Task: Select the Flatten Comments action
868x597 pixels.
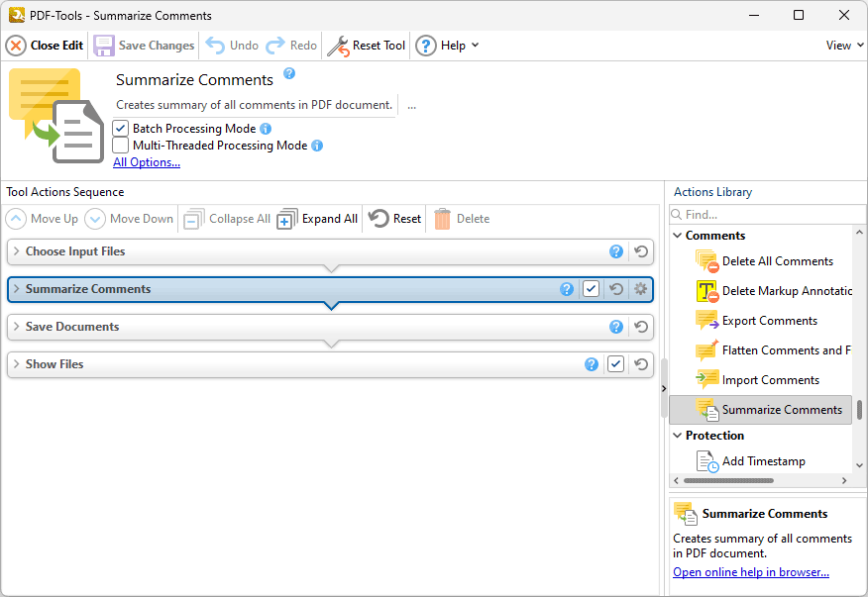Action: (x=773, y=350)
